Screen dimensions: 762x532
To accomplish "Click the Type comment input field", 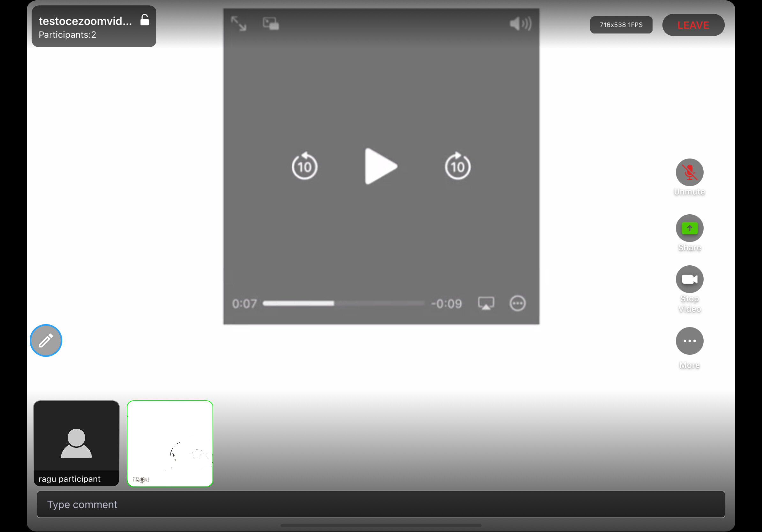I will 381,504.
